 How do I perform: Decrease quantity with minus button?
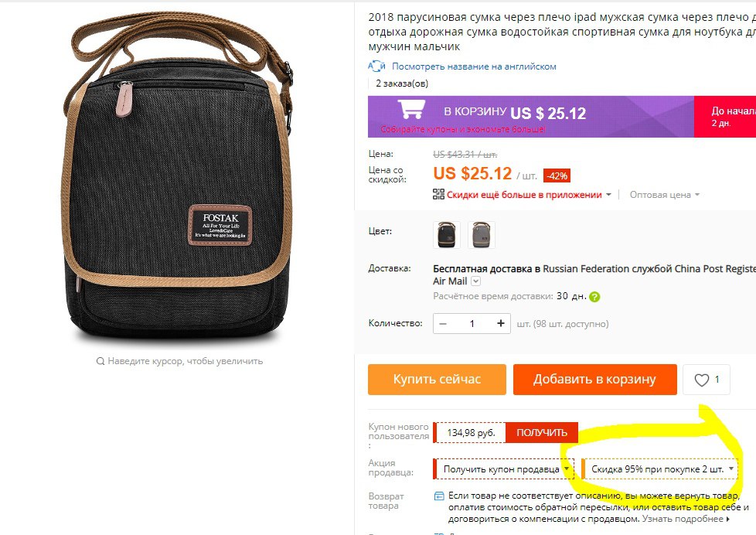(x=443, y=323)
